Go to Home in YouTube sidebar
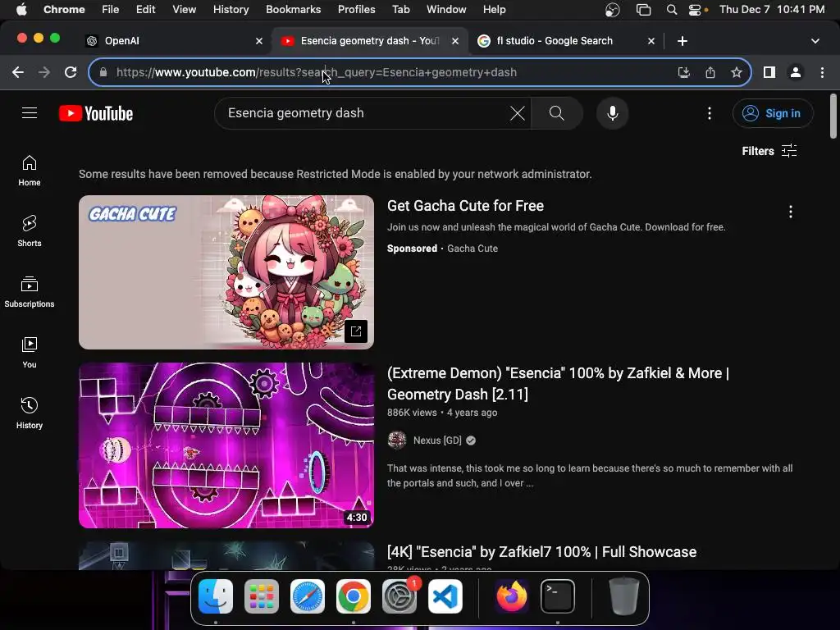This screenshot has width=840, height=630. pos(30,171)
